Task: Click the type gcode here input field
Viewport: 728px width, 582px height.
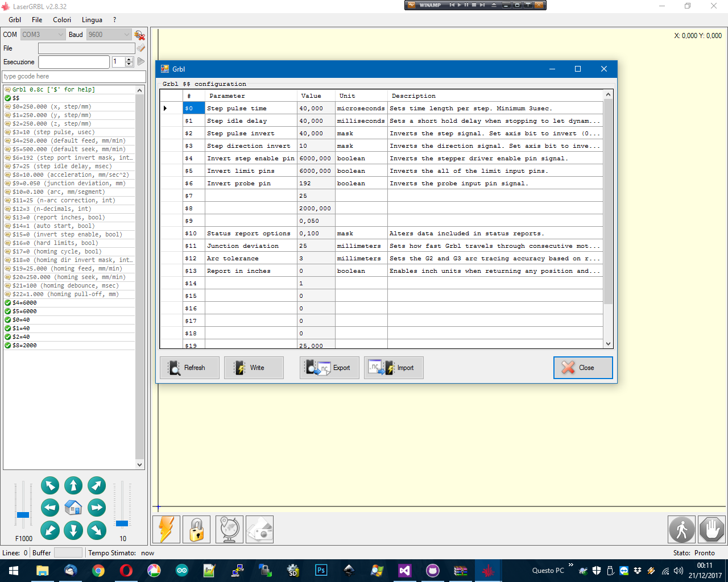Action: point(74,76)
